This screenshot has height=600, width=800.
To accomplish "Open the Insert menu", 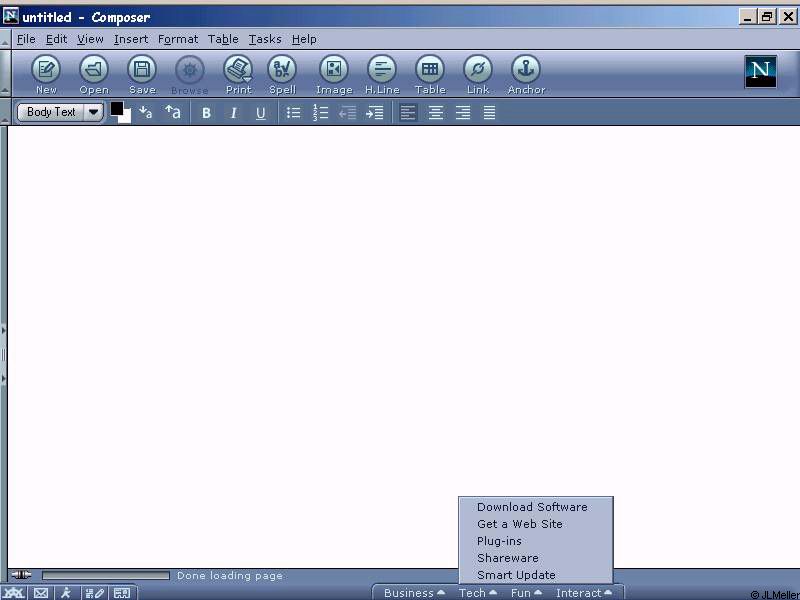I will [x=131, y=39].
